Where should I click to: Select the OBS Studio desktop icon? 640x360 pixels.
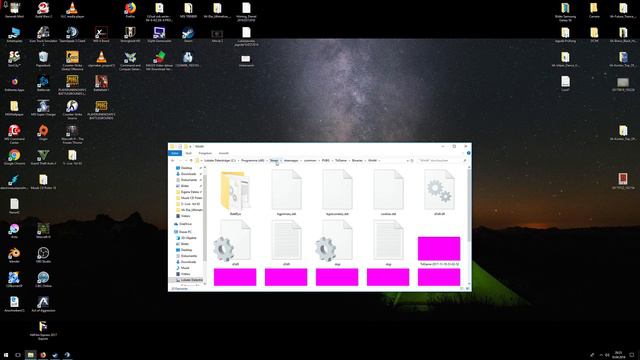pos(43,255)
